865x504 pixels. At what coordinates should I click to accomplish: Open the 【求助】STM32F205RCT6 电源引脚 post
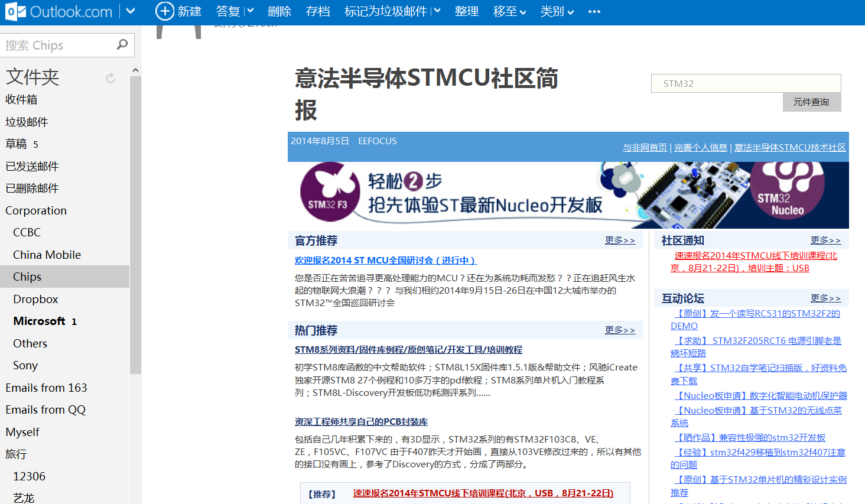point(756,347)
